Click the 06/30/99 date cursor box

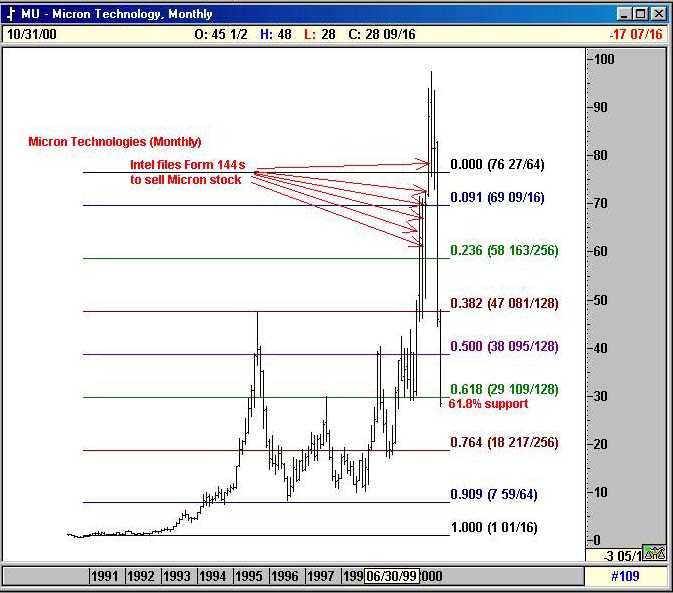click(x=392, y=576)
